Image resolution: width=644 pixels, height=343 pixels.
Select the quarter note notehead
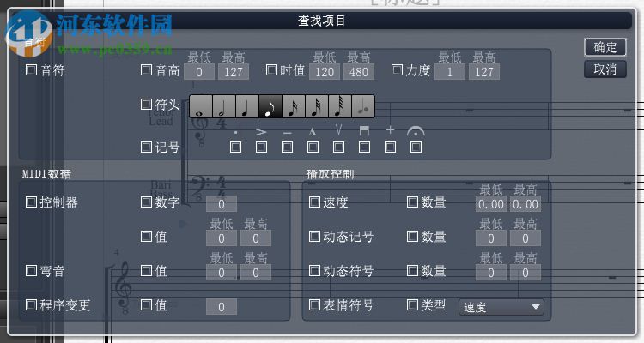pyautogui.click(x=246, y=106)
